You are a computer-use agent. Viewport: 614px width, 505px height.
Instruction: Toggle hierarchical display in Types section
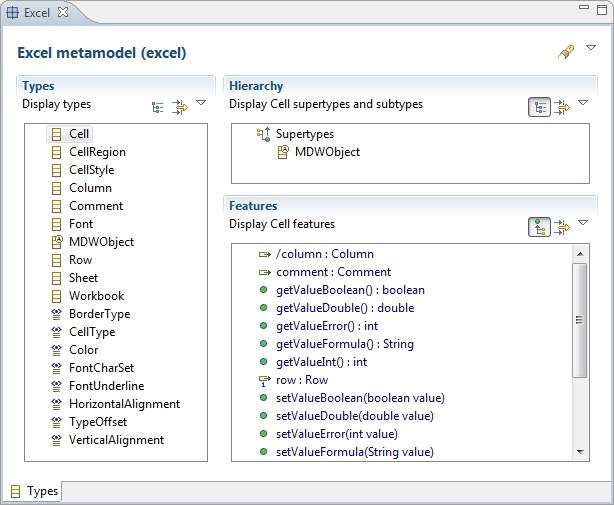[x=157, y=107]
